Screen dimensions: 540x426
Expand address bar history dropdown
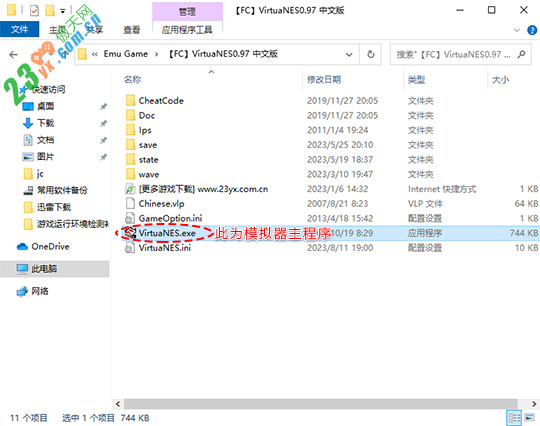(349, 54)
